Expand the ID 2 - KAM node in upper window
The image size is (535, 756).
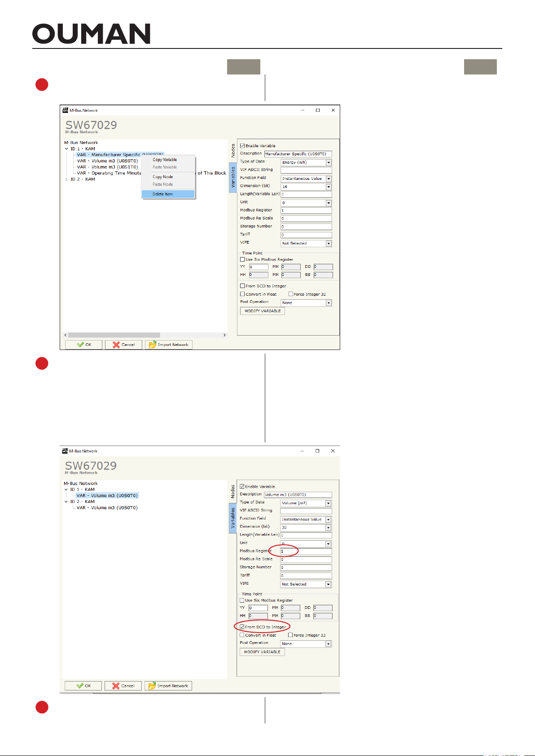tap(66, 179)
